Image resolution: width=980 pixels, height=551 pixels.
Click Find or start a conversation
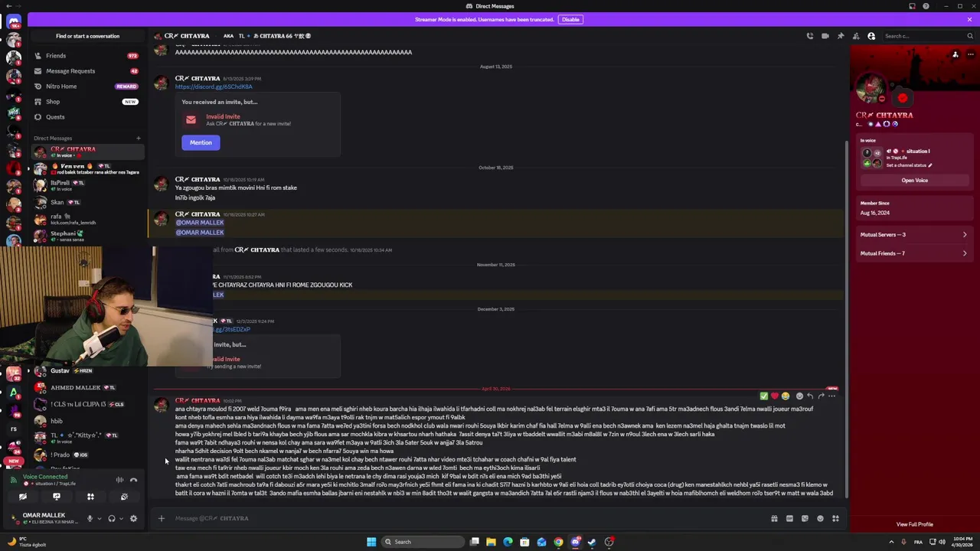point(87,36)
